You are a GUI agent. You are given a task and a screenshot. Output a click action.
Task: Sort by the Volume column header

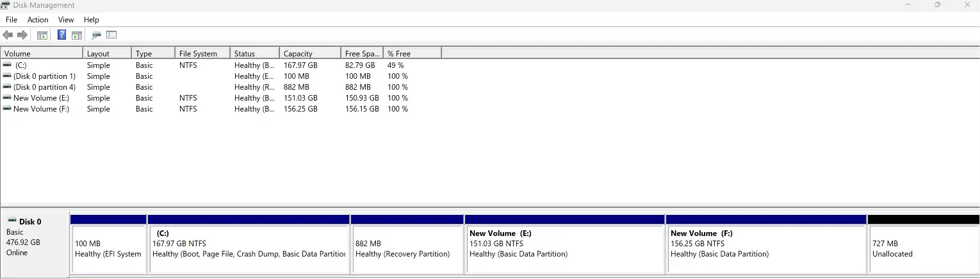(42, 53)
